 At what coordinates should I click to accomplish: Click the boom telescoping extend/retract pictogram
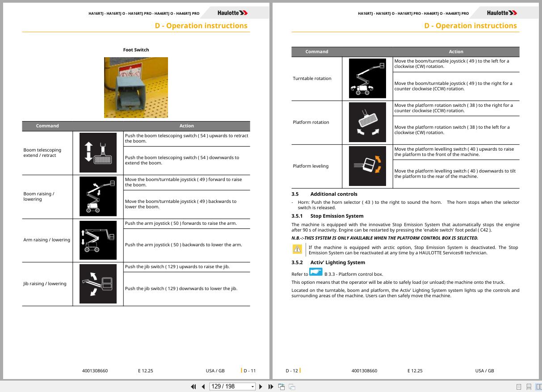pos(98,153)
